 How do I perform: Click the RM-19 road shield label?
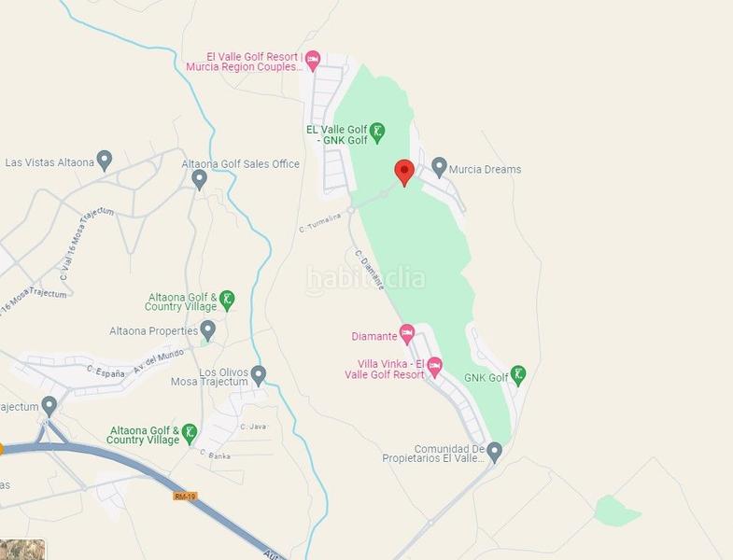tap(185, 496)
